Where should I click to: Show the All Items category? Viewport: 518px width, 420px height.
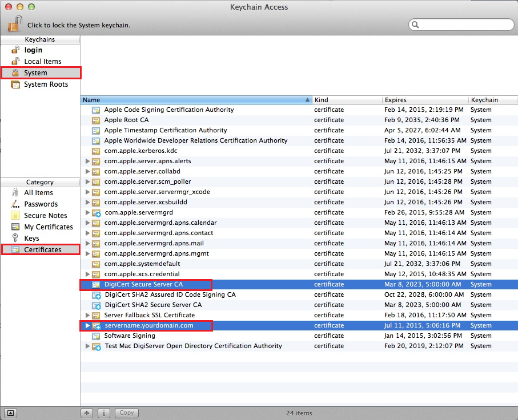[x=40, y=192]
